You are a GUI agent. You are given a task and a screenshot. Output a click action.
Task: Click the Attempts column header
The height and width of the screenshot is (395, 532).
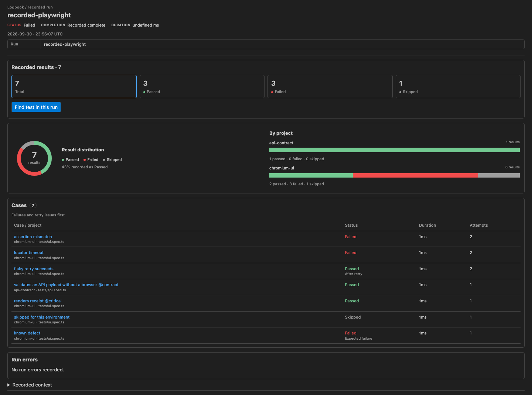(479, 225)
